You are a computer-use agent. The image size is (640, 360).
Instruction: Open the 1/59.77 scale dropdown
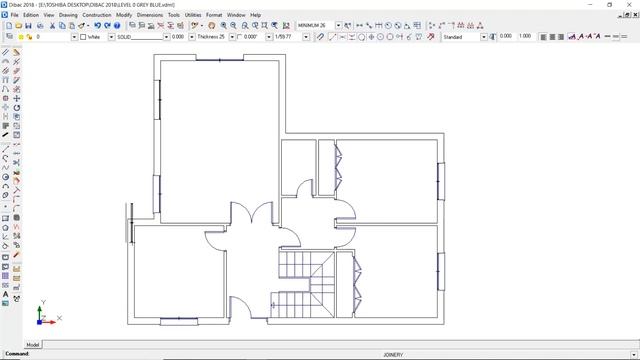click(x=306, y=37)
